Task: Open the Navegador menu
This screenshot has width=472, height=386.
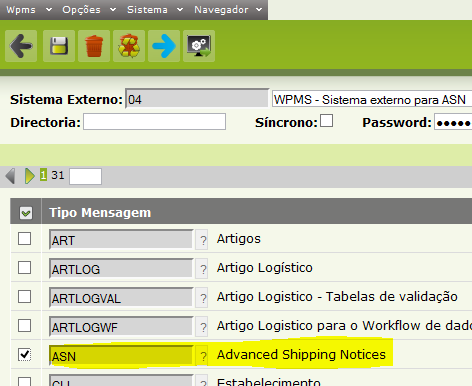Action: (228, 10)
